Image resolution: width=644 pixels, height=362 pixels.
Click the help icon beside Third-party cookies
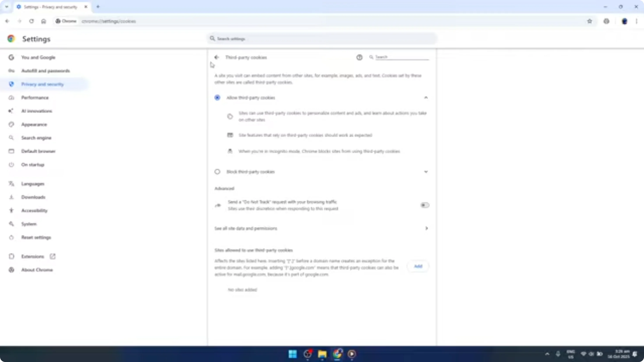(359, 57)
